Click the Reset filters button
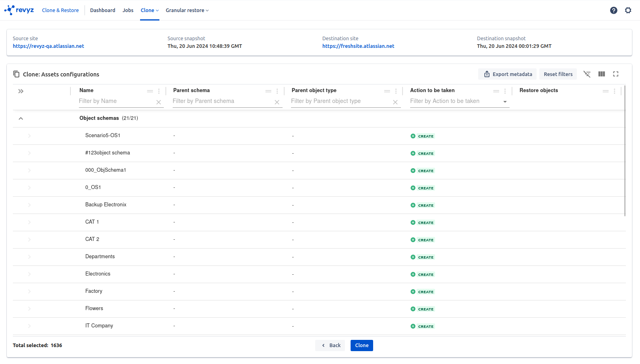The image size is (640, 364). (x=558, y=74)
